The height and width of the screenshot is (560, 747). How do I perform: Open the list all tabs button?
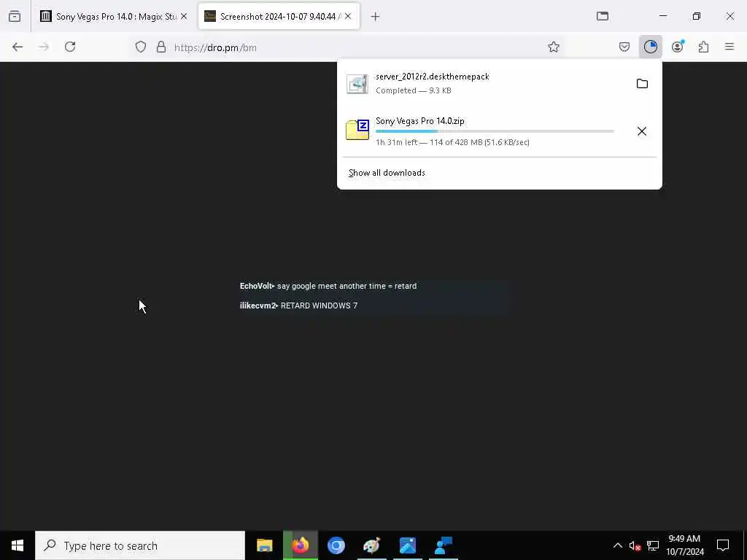tap(603, 16)
